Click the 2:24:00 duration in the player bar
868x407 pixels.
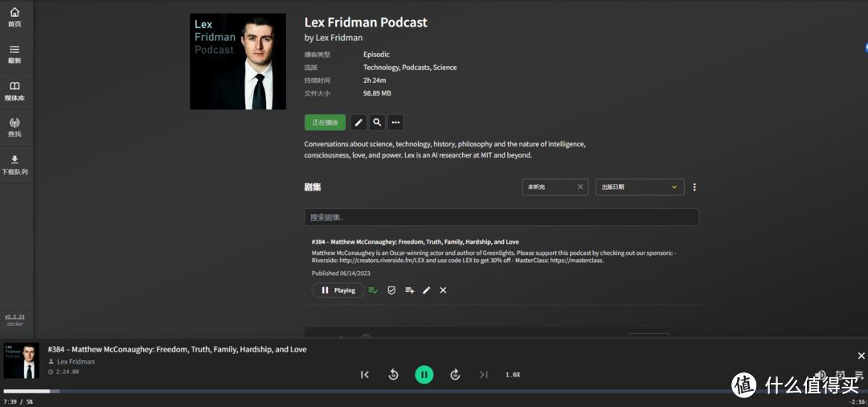pos(67,372)
